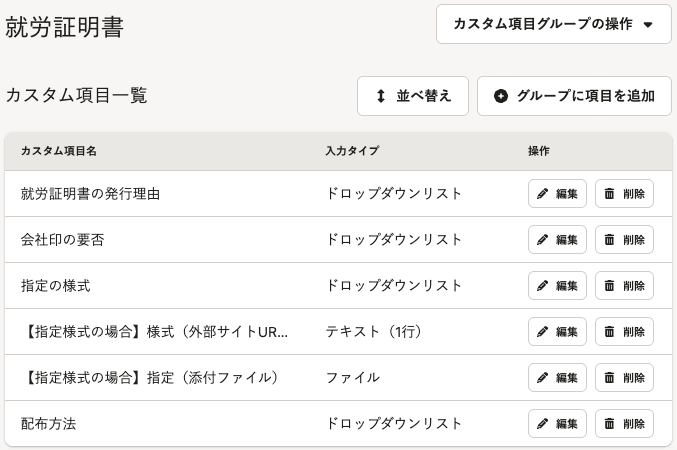677x450 pixels.
Task: Edit the 配布方法 item
Action: pos(557,424)
